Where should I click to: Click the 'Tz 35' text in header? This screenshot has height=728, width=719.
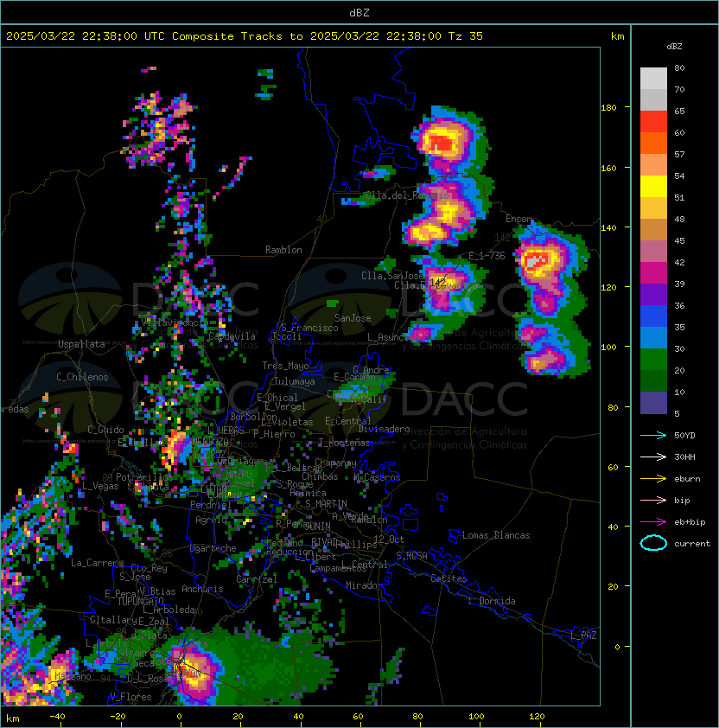[x=466, y=36]
